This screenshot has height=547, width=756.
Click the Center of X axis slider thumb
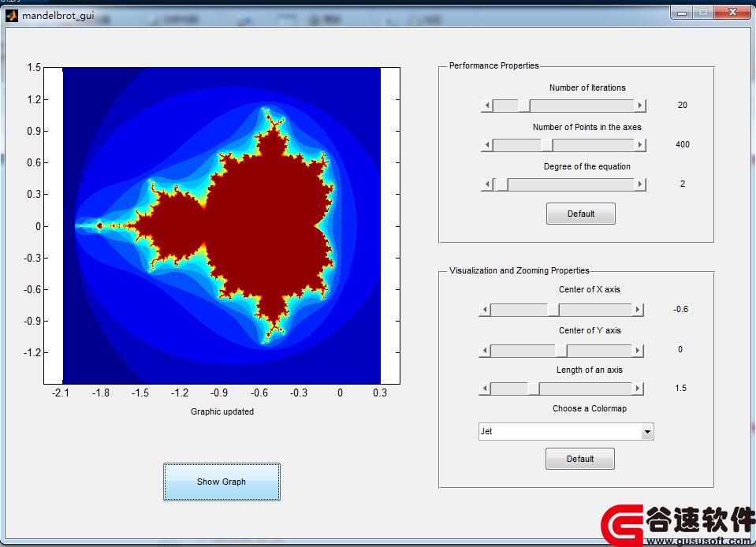553,310
